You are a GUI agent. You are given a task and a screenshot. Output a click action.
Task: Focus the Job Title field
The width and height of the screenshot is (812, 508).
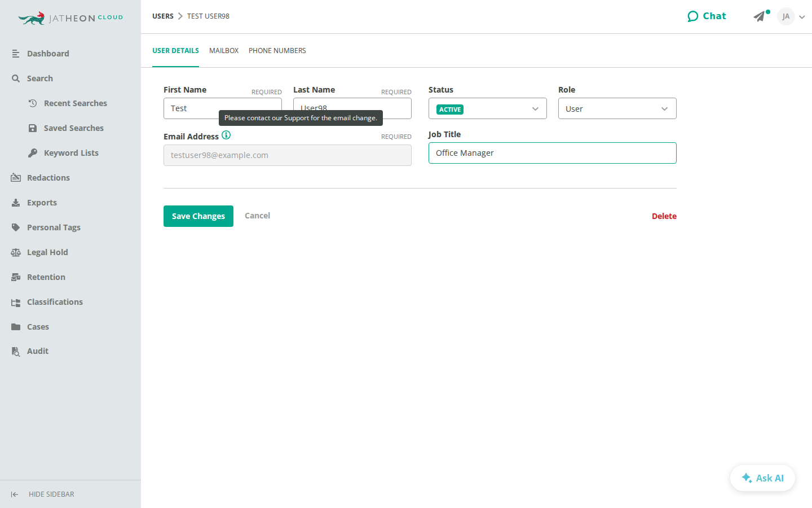tap(553, 153)
